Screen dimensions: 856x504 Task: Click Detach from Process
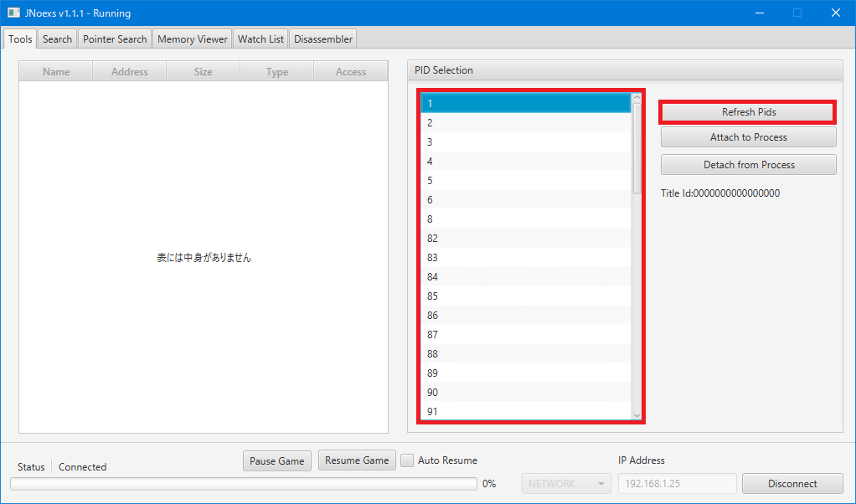pyautogui.click(x=749, y=165)
